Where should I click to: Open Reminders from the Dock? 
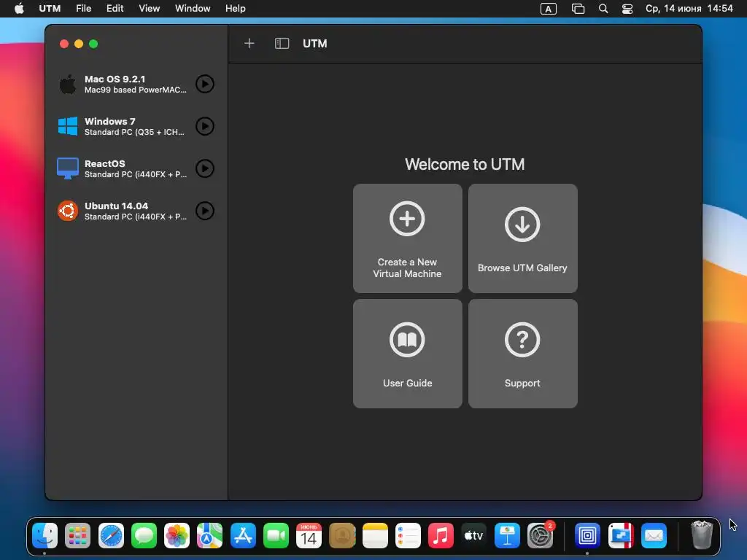point(408,536)
